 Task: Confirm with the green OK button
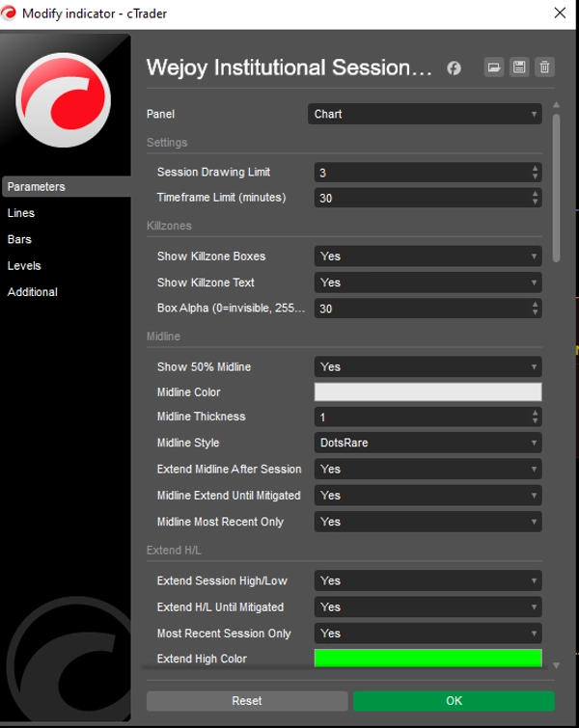454,701
